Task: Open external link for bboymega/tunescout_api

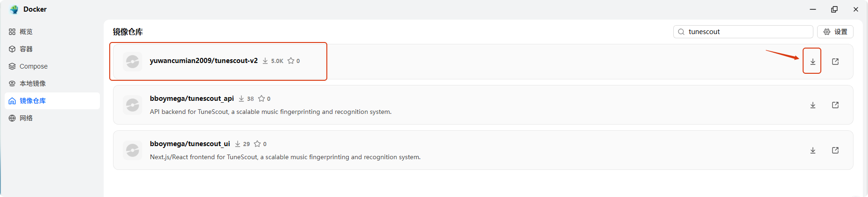Action: pyautogui.click(x=835, y=105)
